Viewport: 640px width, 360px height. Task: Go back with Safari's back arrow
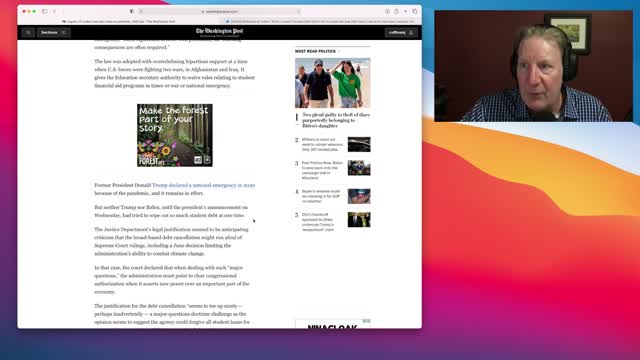[55, 11]
